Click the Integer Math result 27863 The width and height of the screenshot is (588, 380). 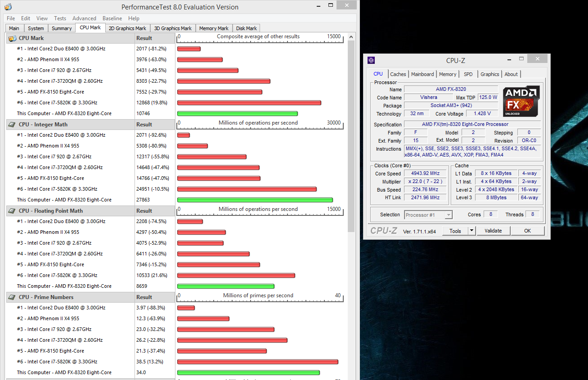pos(143,200)
